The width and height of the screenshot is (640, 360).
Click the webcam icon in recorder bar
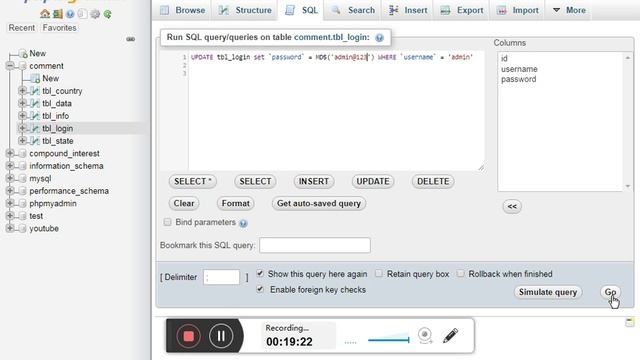tap(425, 336)
